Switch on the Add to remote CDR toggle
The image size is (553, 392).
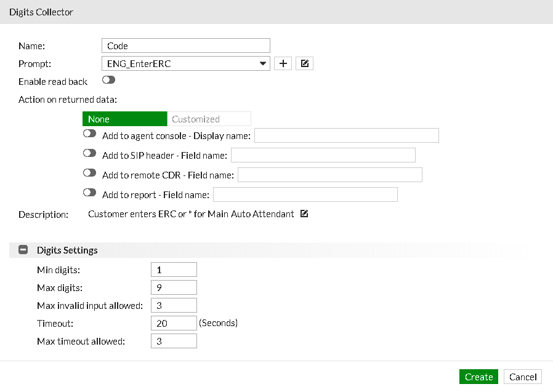pos(89,173)
